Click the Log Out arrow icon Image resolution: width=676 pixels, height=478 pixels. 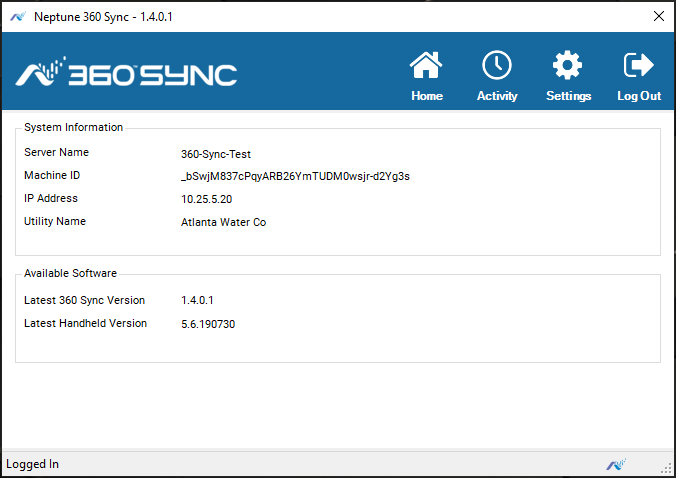tap(638, 67)
